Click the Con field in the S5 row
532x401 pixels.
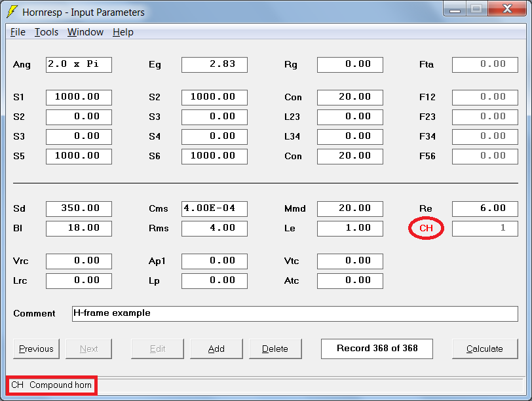click(350, 157)
